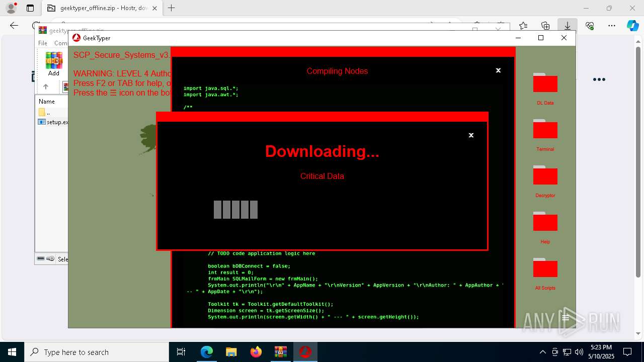The height and width of the screenshot is (362, 644).
Task: Click the SCP_Secure_Systems header text
Action: (122, 55)
